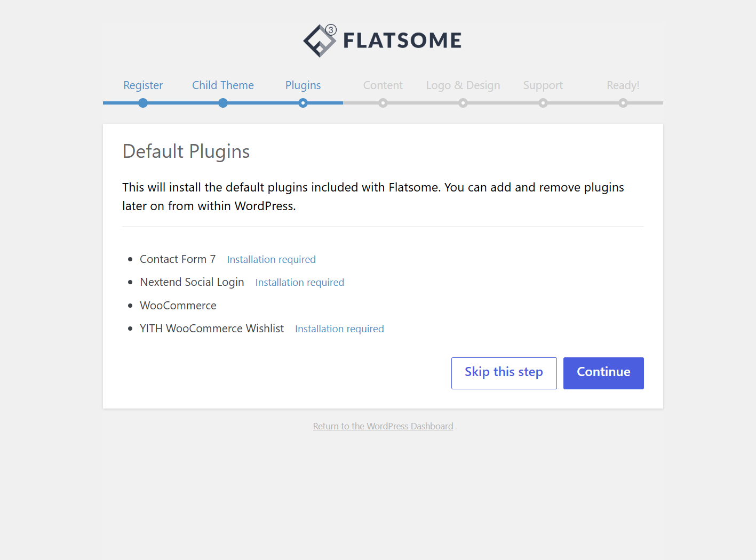This screenshot has width=756, height=560.
Task: Click the Continue button
Action: tap(603, 373)
